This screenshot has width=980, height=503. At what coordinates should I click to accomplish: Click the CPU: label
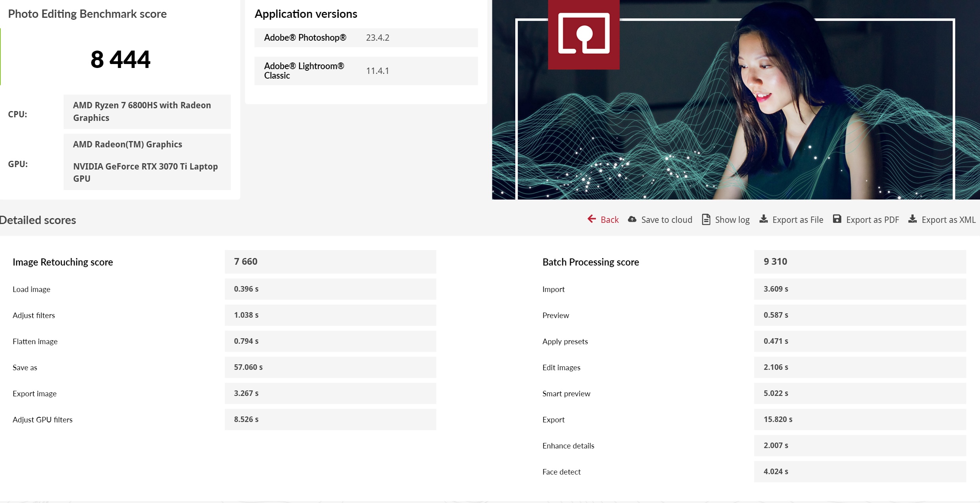point(18,114)
